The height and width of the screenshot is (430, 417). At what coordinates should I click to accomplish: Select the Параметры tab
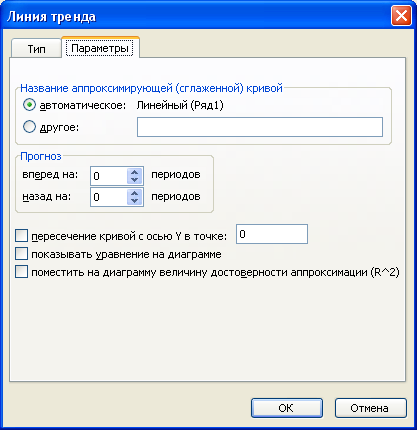tap(100, 48)
